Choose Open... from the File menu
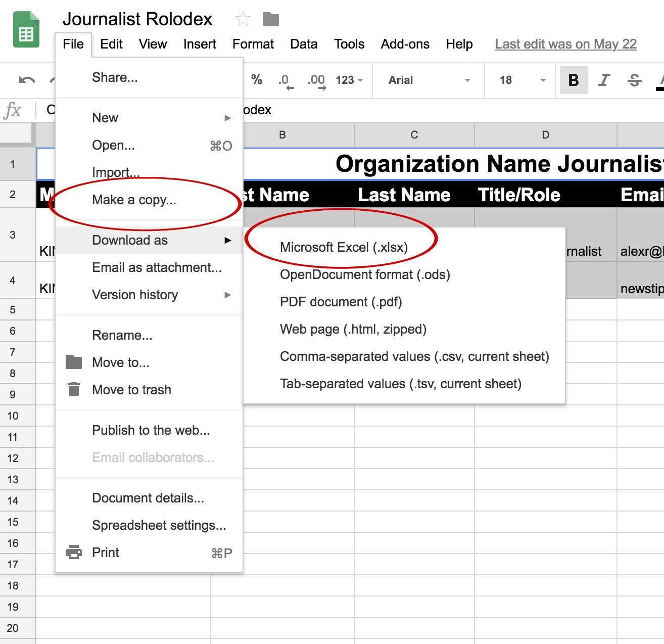The image size is (664, 644). pyautogui.click(x=149, y=145)
